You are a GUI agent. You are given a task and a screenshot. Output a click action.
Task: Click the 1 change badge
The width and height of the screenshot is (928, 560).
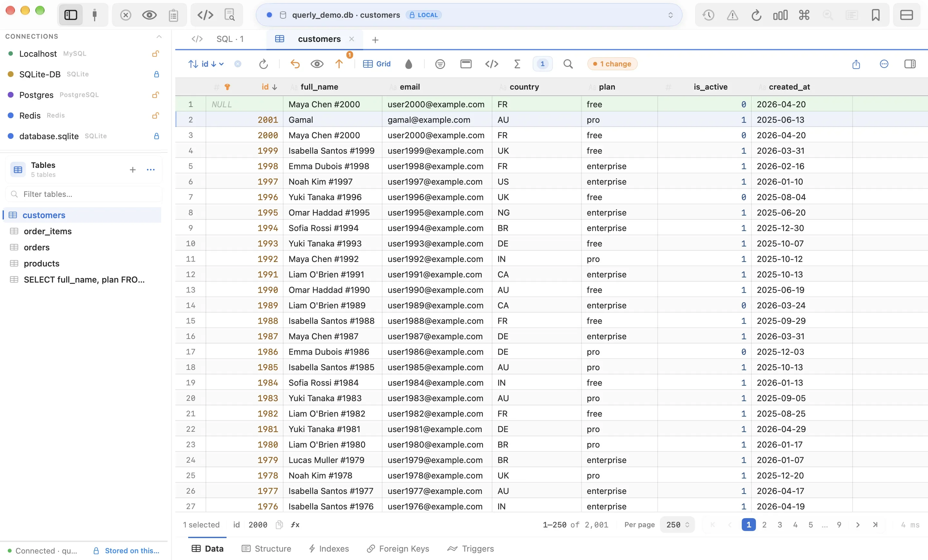(x=612, y=64)
